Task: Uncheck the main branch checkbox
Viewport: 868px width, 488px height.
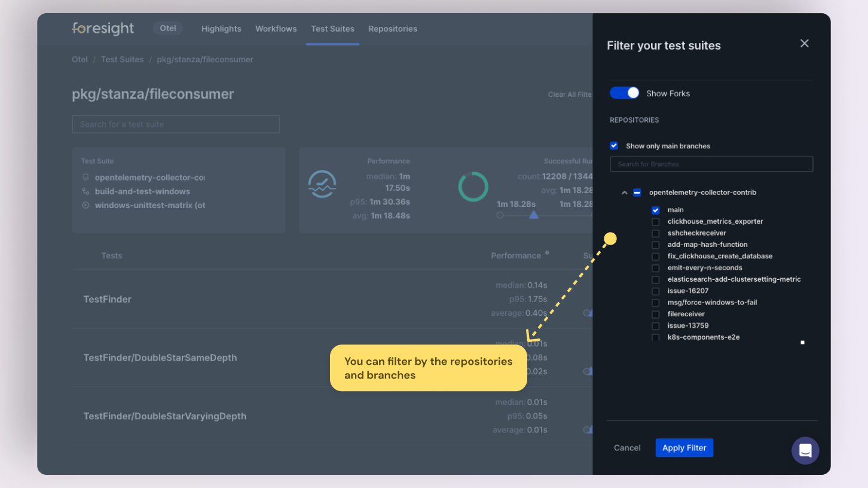Action: pyautogui.click(x=656, y=210)
